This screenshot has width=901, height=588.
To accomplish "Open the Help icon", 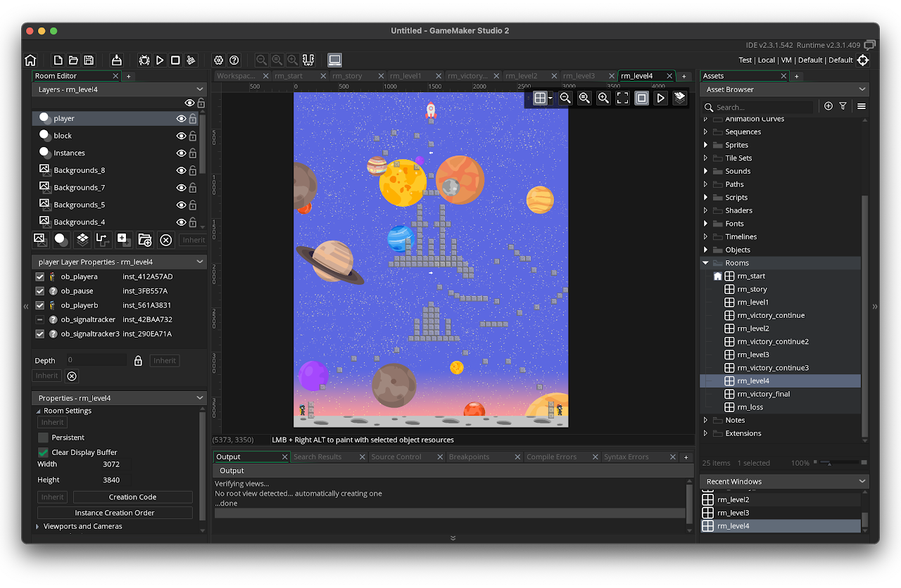I will 234,60.
